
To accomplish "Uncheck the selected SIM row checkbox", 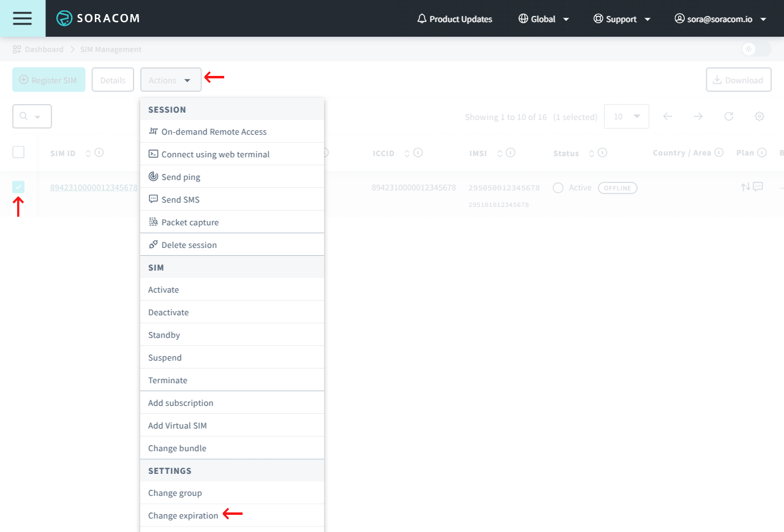I will [x=18, y=187].
